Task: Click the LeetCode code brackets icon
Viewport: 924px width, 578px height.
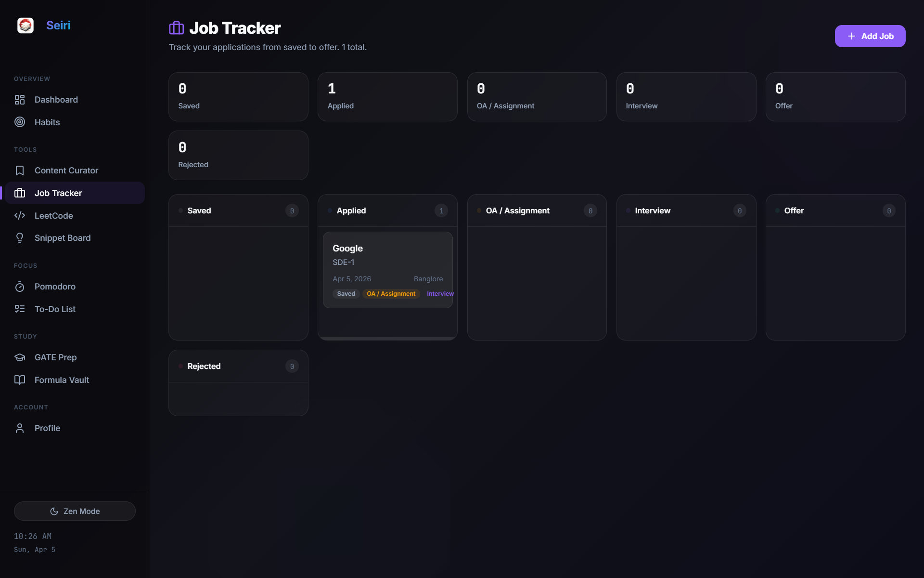Action: [20, 216]
